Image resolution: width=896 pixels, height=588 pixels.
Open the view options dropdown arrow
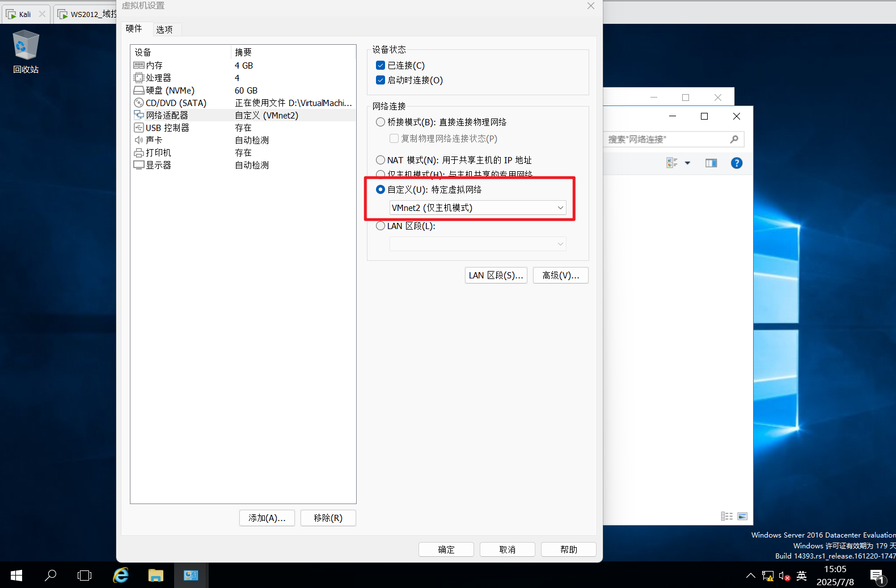pyautogui.click(x=687, y=163)
